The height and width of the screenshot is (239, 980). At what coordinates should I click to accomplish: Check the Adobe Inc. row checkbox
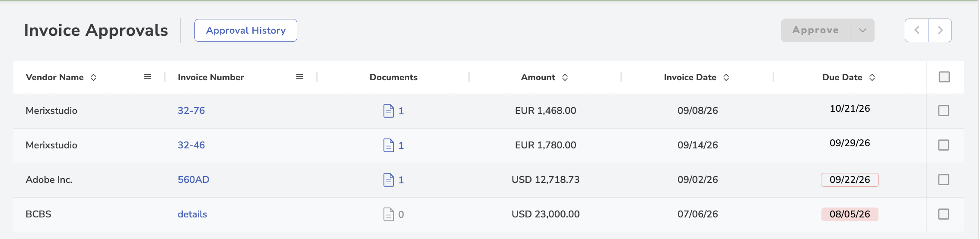(944, 179)
